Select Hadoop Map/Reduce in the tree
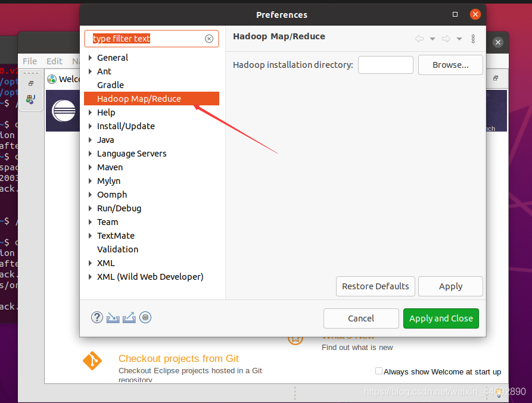The height and width of the screenshot is (403, 532). point(151,99)
